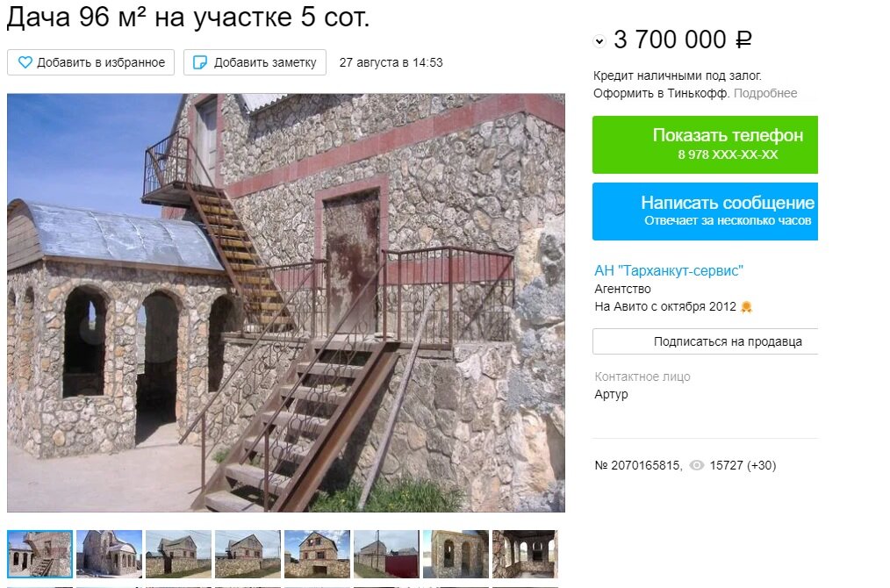This screenshot has width=890, height=588.
Task: Select the third thumbnail with fence view
Action: [178, 554]
